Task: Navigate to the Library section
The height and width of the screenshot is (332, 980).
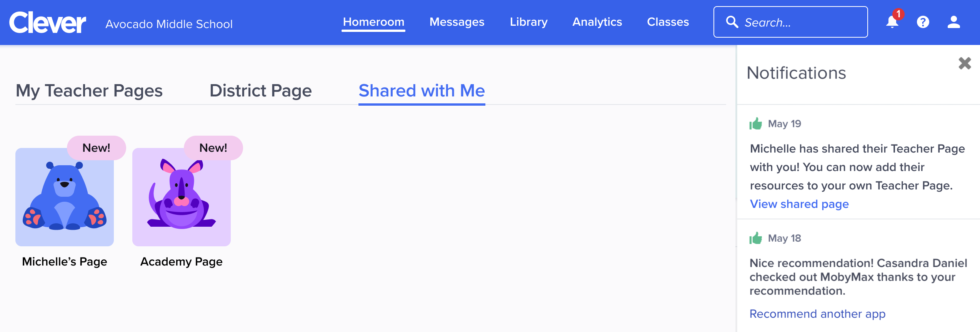Action: pos(528,22)
